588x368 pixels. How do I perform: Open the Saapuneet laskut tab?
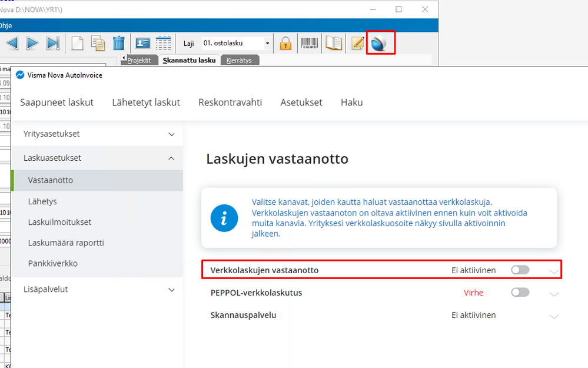pyautogui.click(x=57, y=102)
